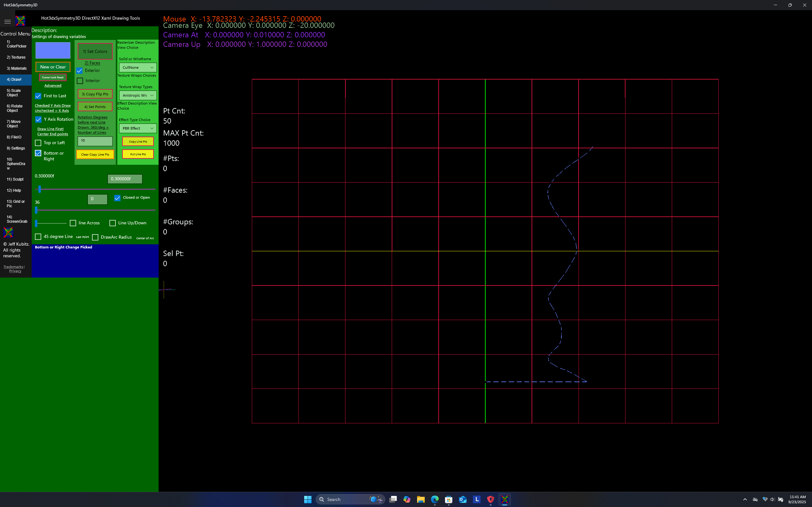Uncheck the Closed or Open checkbox
This screenshot has width=812, height=507.
[x=117, y=198]
